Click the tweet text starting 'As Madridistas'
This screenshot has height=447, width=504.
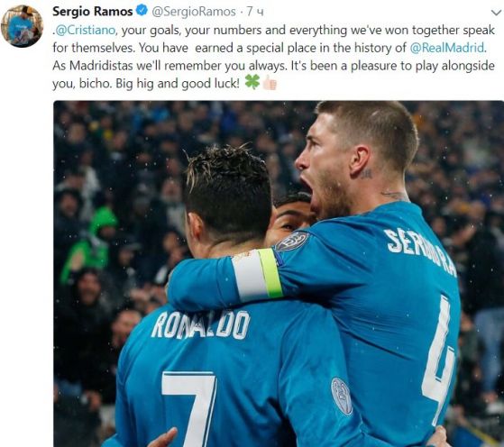pos(273,66)
